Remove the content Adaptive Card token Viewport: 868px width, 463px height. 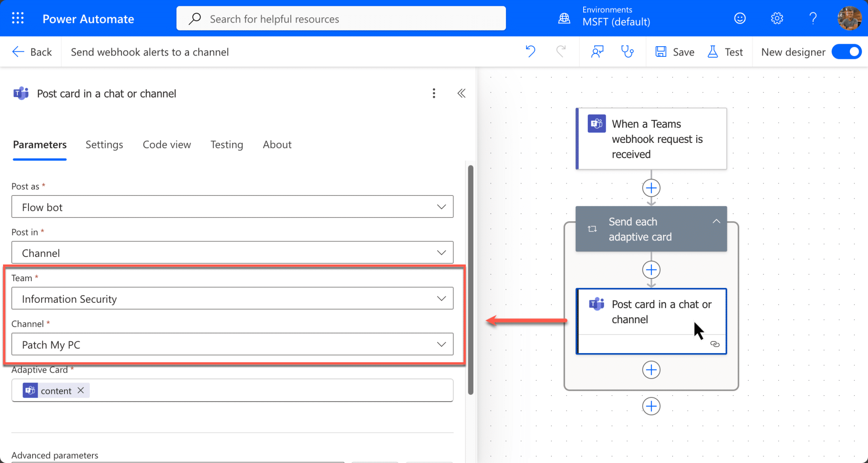tap(81, 390)
